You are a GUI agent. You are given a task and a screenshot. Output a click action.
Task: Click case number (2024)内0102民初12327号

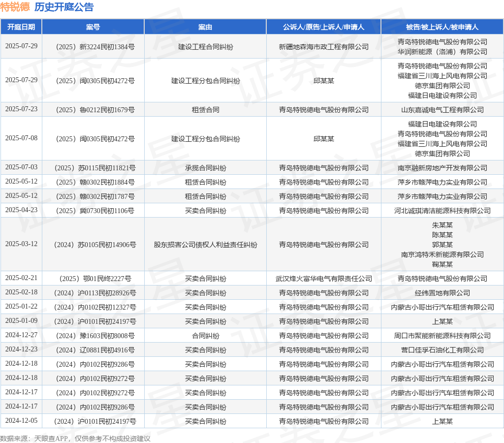93,307
